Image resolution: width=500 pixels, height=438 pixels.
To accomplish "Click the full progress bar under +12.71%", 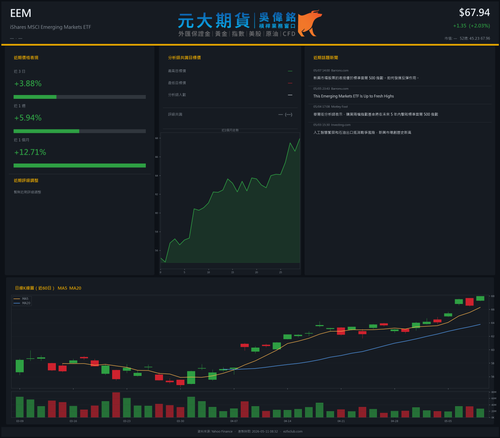I will point(80,166).
